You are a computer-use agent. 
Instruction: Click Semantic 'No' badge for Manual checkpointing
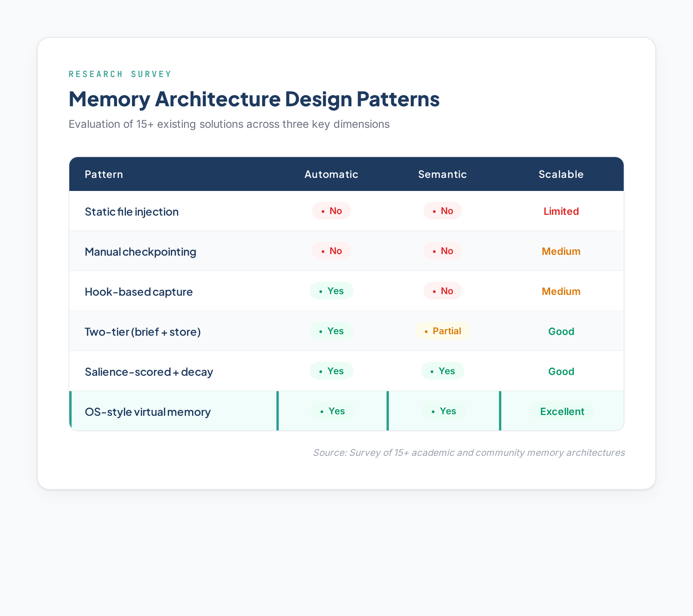pos(443,251)
